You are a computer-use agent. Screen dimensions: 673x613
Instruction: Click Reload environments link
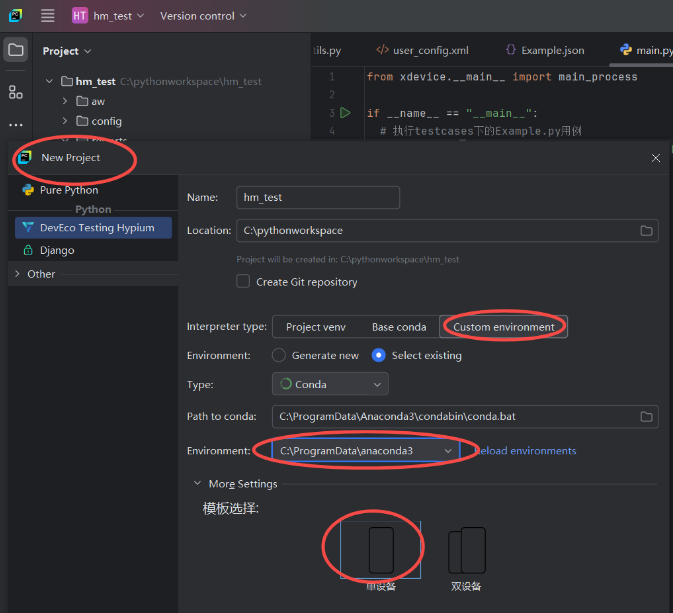[525, 451]
